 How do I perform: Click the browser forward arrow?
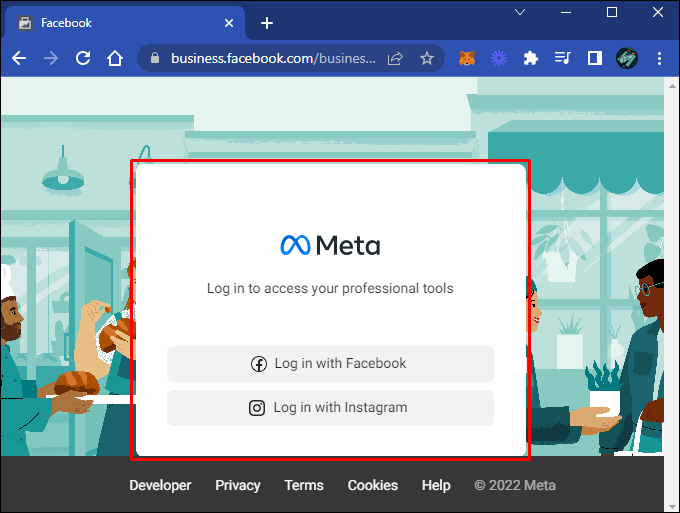pos(51,58)
